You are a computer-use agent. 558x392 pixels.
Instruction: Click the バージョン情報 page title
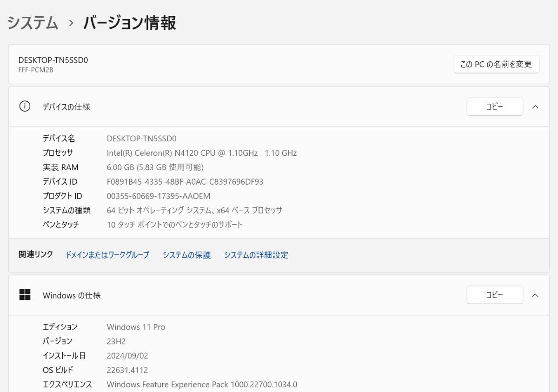pos(130,23)
